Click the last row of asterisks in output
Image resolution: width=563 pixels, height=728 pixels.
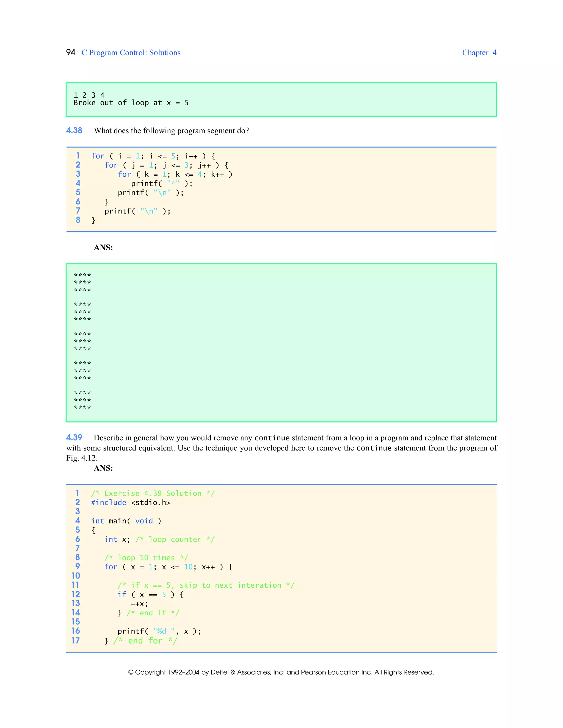[x=82, y=407]
